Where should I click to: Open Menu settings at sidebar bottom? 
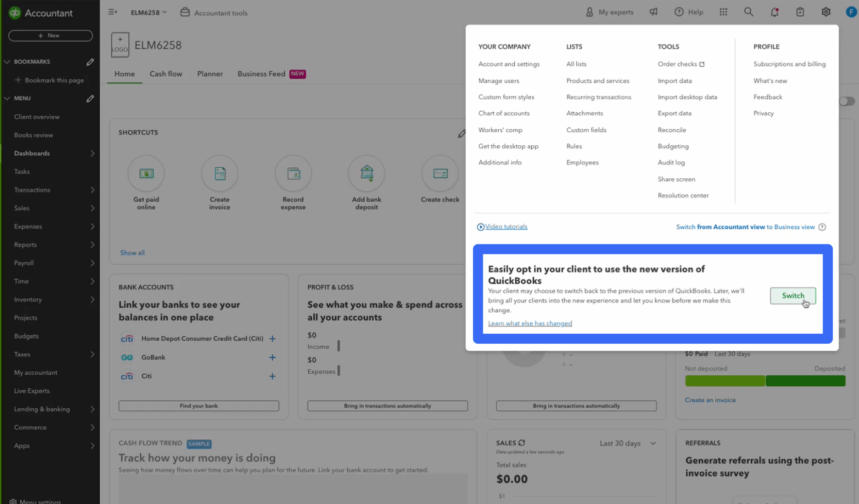pos(35,501)
